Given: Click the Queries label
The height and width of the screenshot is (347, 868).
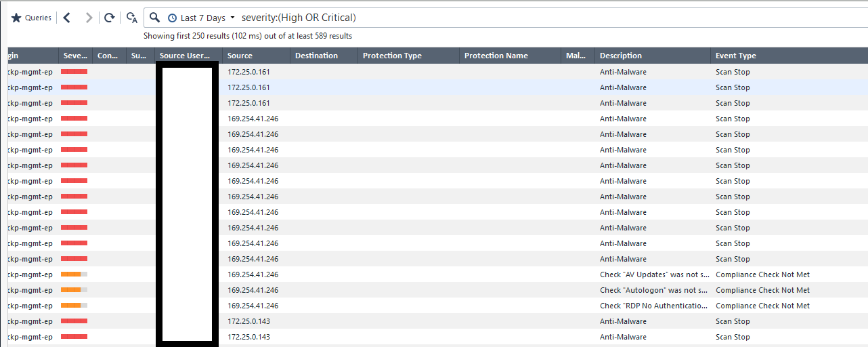Looking at the screenshot, I should [x=38, y=18].
